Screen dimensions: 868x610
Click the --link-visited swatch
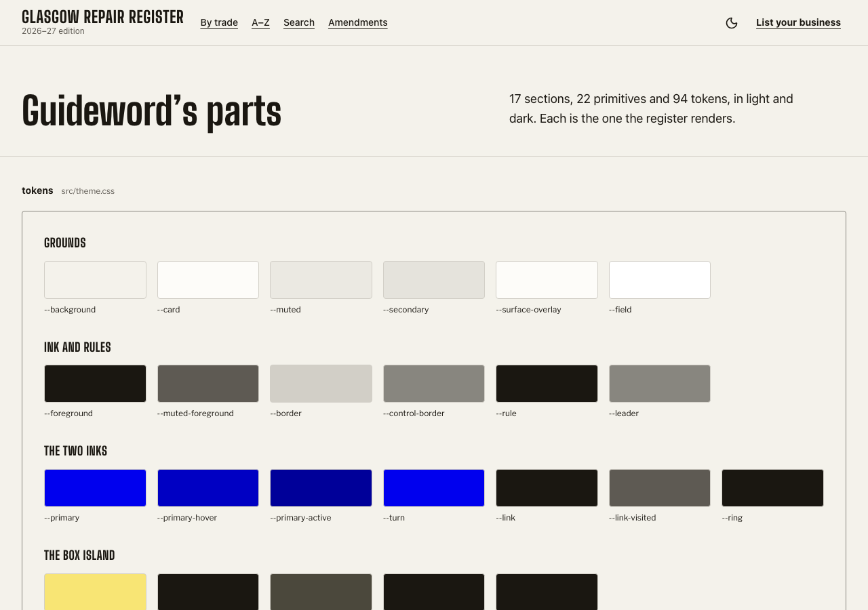[660, 488]
